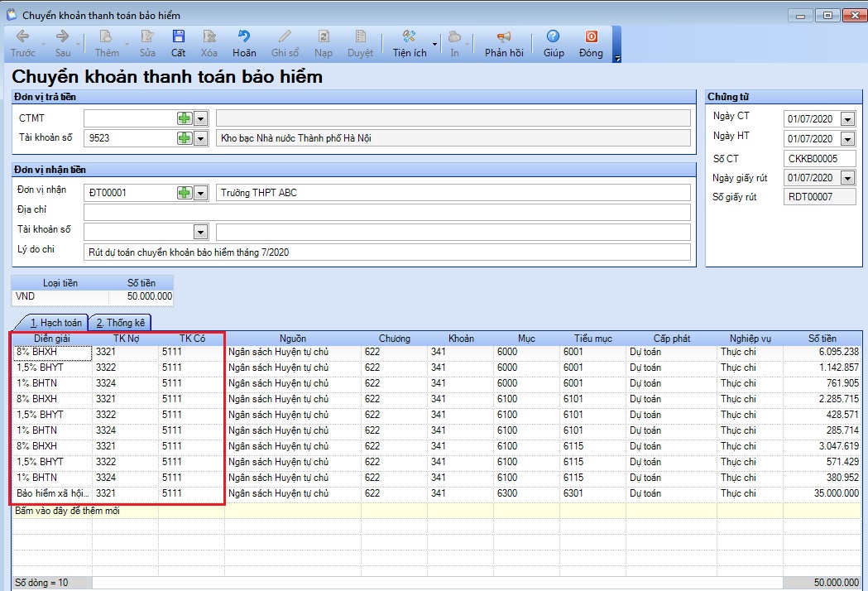Image resolution: width=868 pixels, height=591 pixels.
Task: Expand the Tiện ích dropdown arrow
Action: click(x=434, y=45)
